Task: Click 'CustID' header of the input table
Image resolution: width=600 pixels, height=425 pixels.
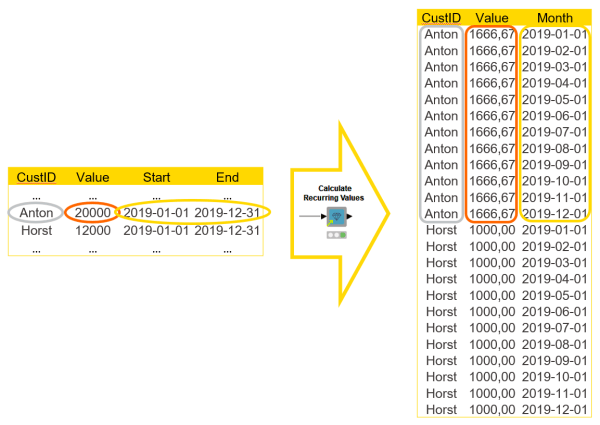Action: [x=36, y=177]
